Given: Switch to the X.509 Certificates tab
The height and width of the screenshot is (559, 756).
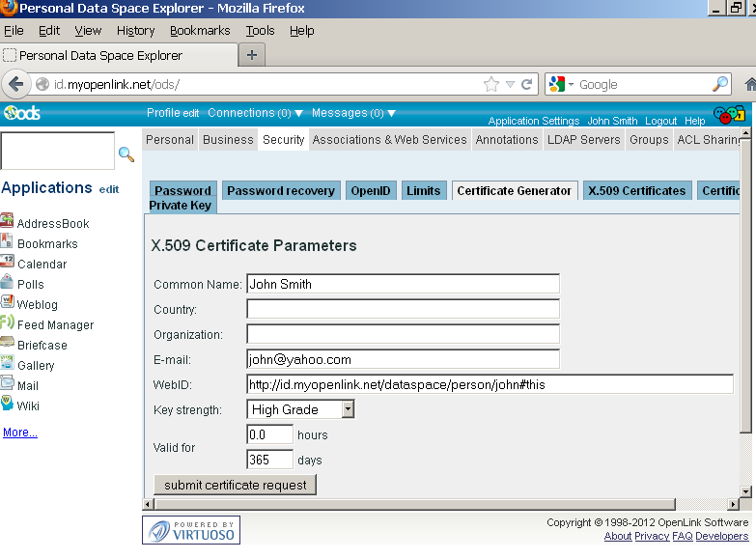Looking at the screenshot, I should point(636,190).
